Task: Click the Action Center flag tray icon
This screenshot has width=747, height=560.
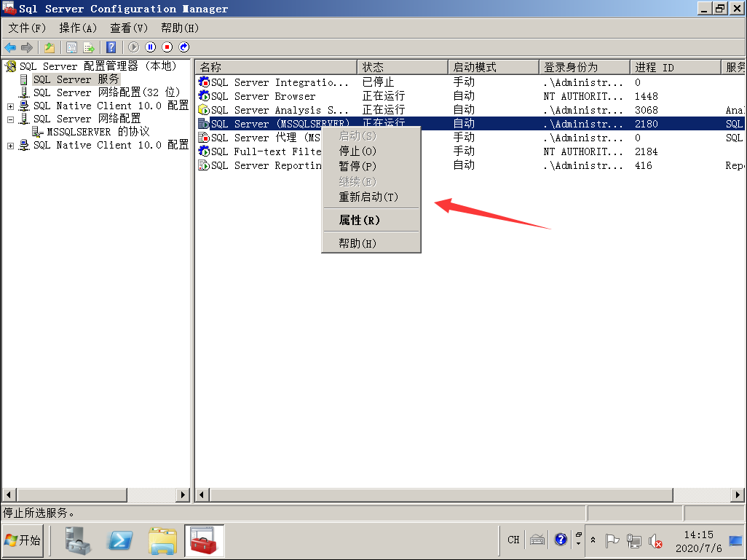Action: pyautogui.click(x=612, y=541)
